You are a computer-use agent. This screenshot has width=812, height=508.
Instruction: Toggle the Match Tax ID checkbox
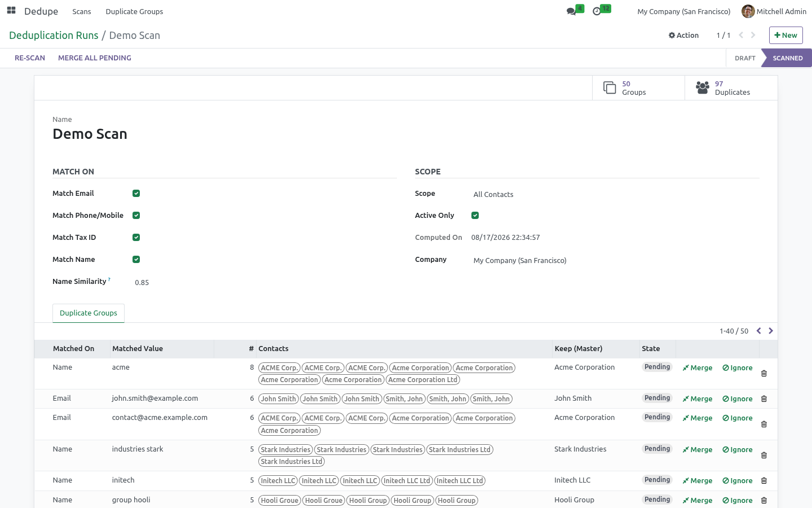136,238
